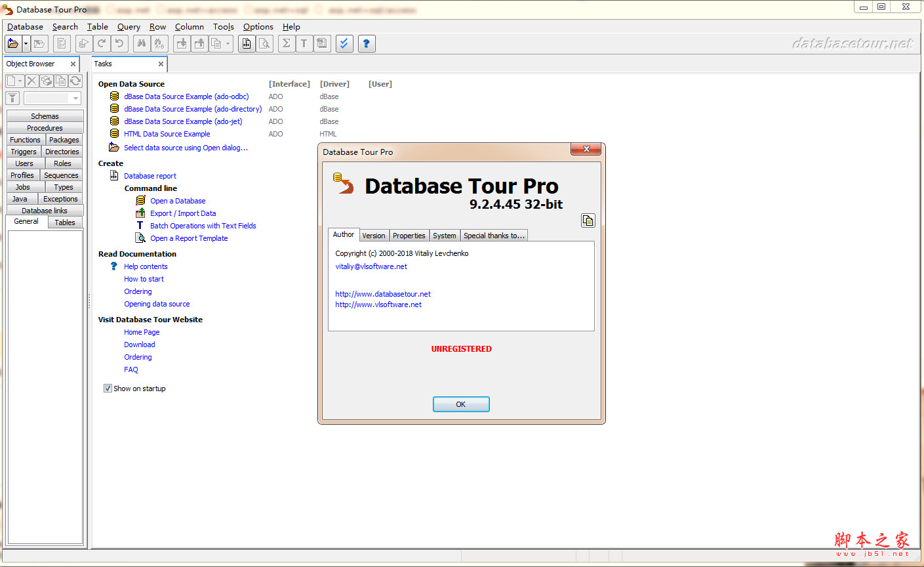The height and width of the screenshot is (567, 924).
Task: Click the Sigma sum toolbar icon
Action: coord(286,44)
